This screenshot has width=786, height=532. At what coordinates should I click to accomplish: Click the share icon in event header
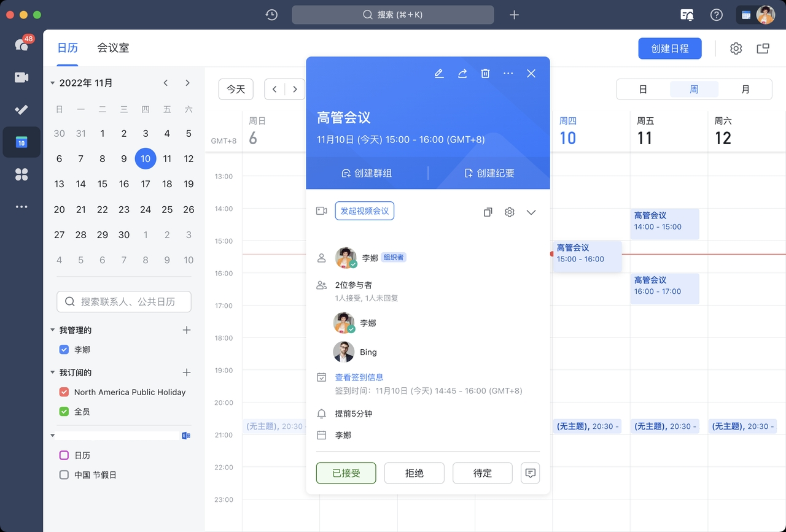pos(462,74)
